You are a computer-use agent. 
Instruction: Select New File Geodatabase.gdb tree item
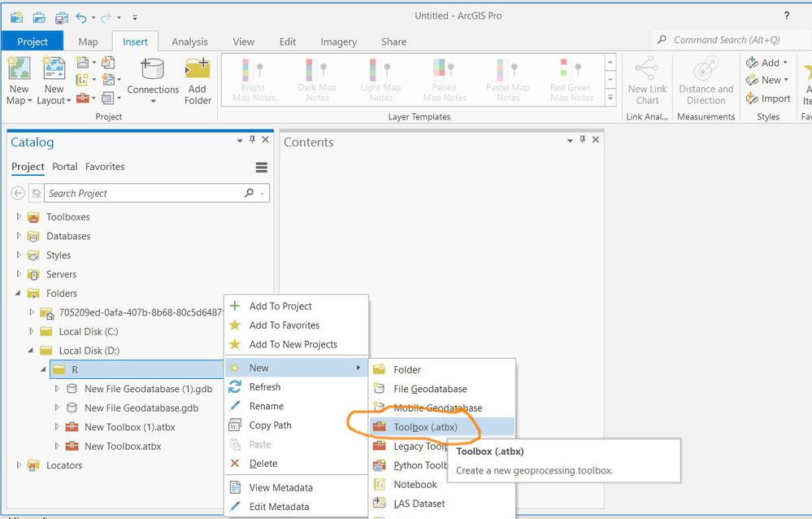141,408
